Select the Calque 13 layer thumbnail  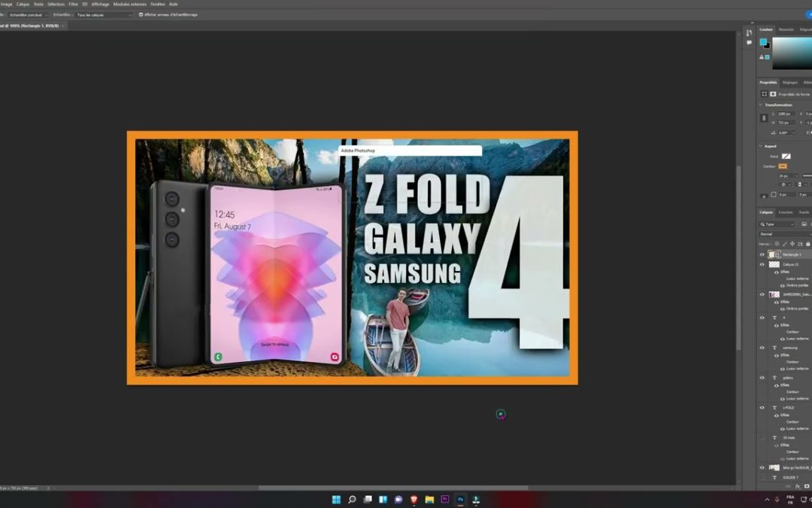point(774,264)
